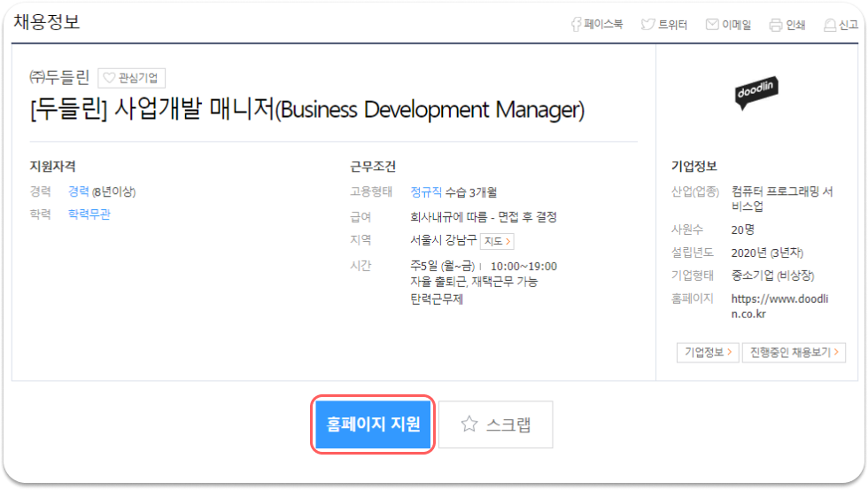Click location text 서울시 강남구
This screenshot has width=868, height=490.
pos(443,240)
